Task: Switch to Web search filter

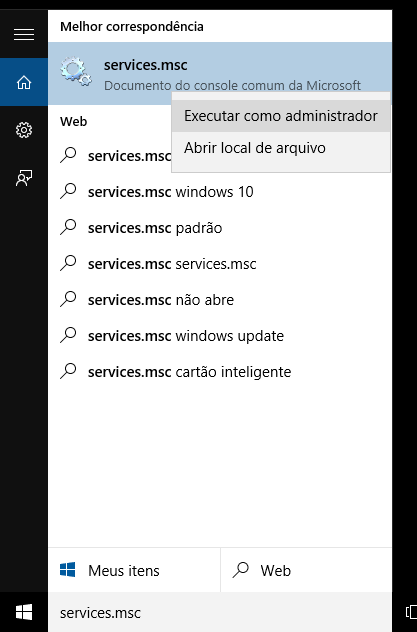Action: (x=306, y=570)
